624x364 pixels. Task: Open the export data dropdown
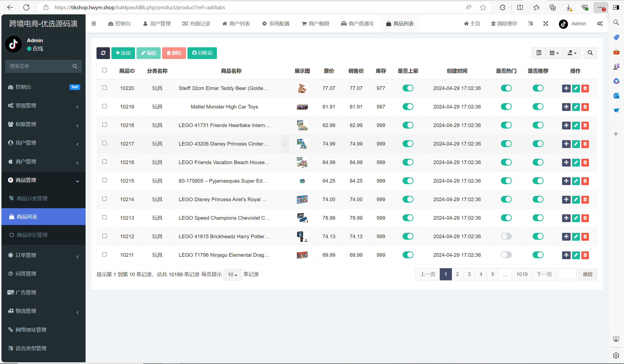pyautogui.click(x=572, y=53)
